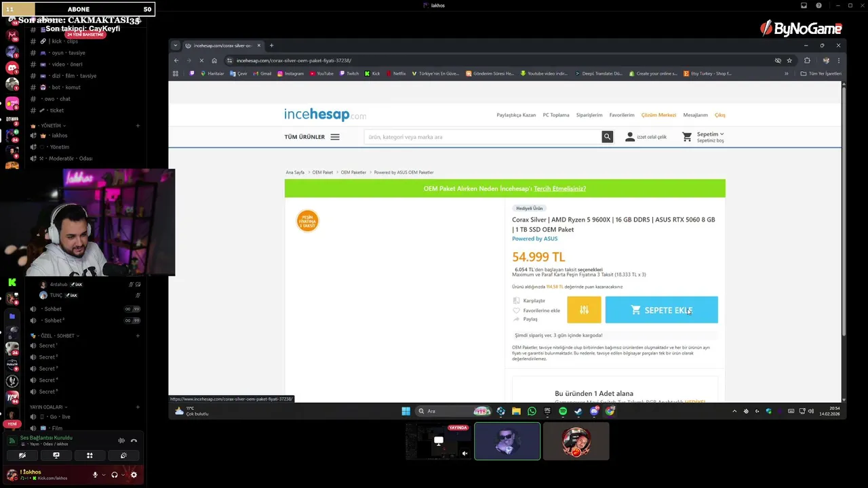Click Karşılaştır compare option

pyautogui.click(x=529, y=301)
